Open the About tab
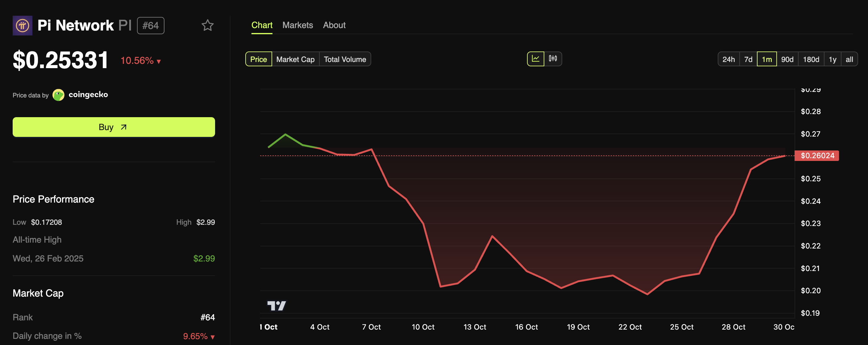This screenshot has height=345, width=868. coord(334,25)
